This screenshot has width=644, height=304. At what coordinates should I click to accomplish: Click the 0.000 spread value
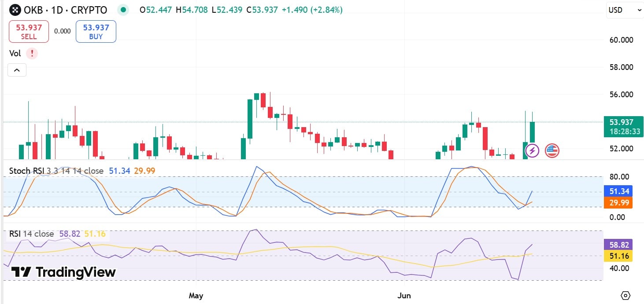pyautogui.click(x=62, y=31)
